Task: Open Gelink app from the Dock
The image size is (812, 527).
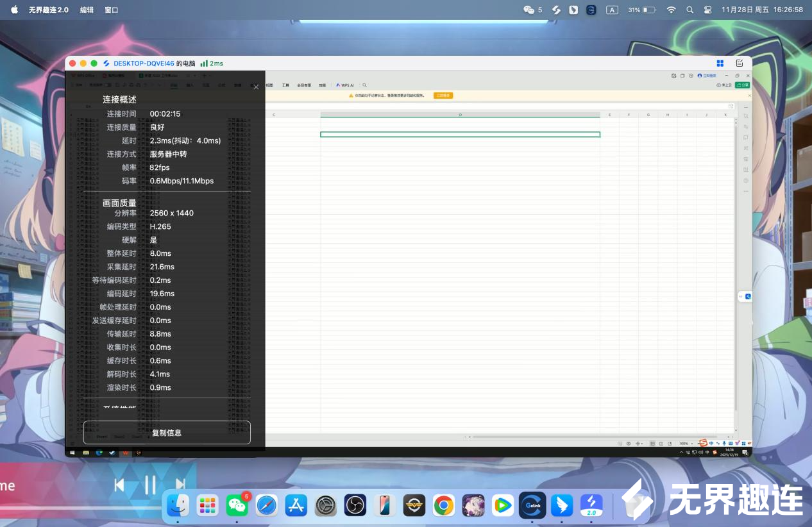Action: 532,505
